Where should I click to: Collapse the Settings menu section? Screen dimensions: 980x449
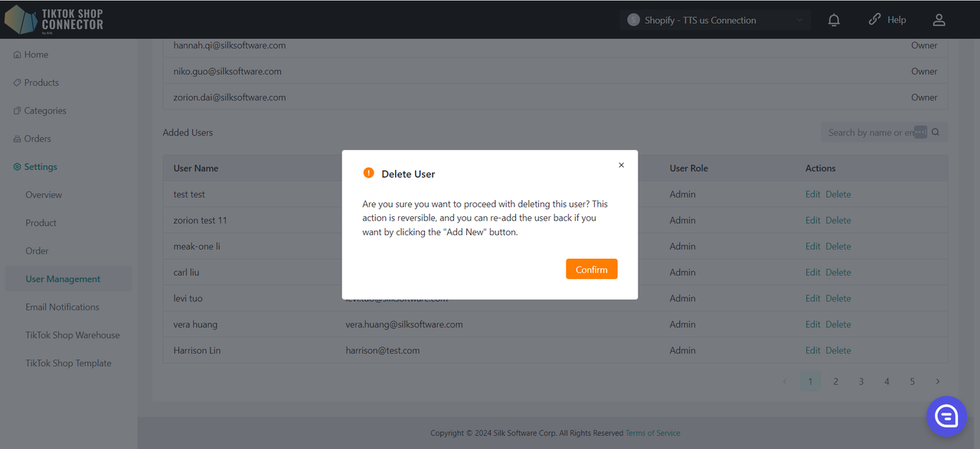(x=41, y=167)
